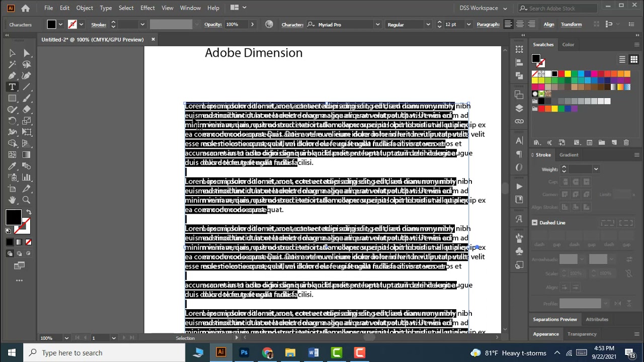
Task: Click the large Fill color box in toolbar
Action: 14,217
